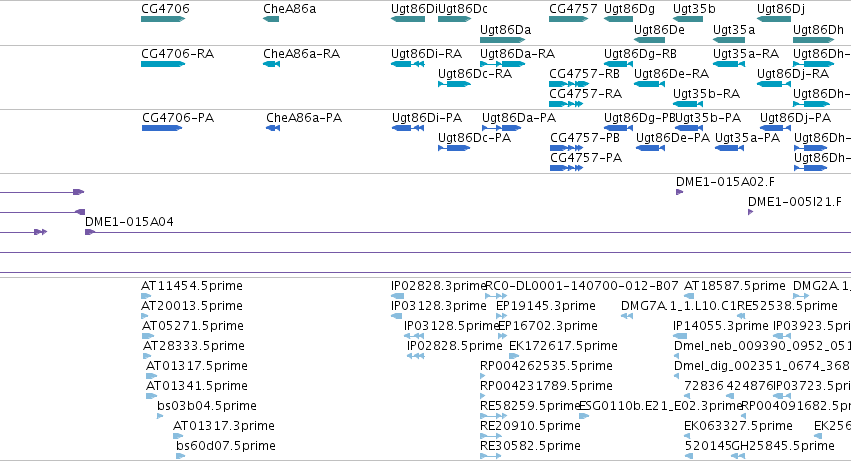This screenshot has width=851, height=461.
Task: Click the AT01317.3prime EST label
Action: [x=224, y=427]
